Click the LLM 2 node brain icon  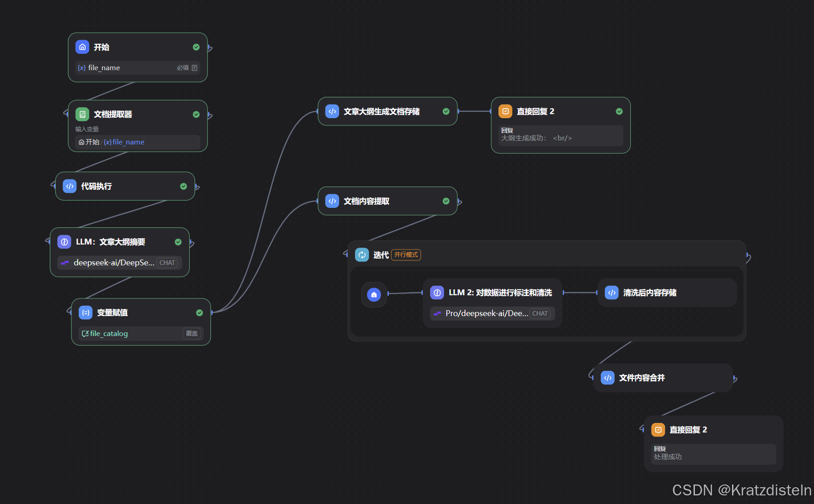point(437,293)
